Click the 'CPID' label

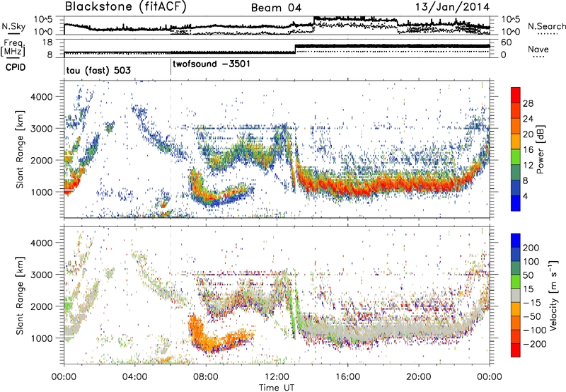tap(16, 67)
